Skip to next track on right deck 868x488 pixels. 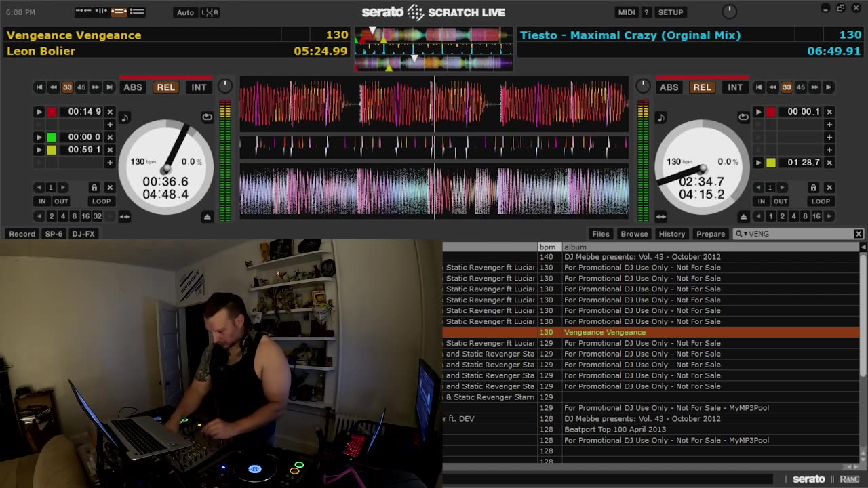829,87
